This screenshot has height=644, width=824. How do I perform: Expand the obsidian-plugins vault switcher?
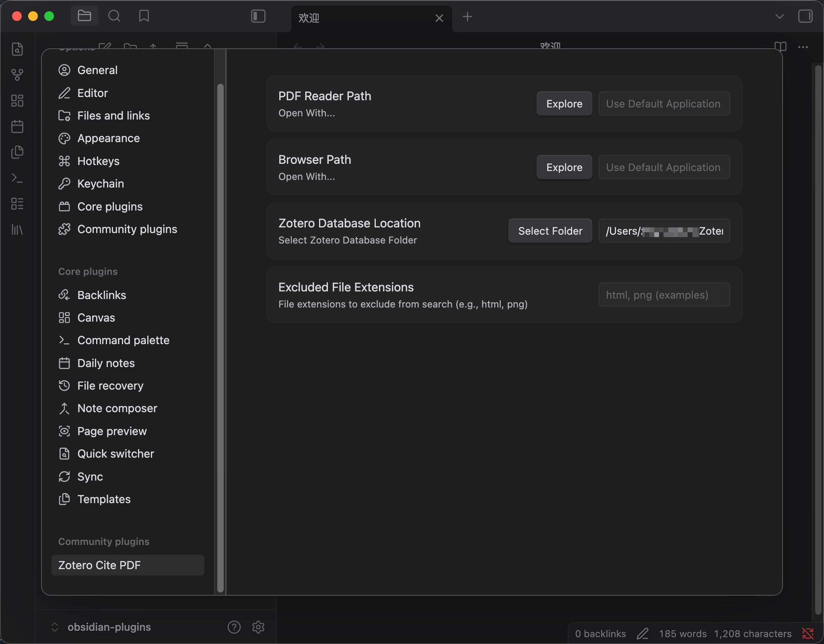coord(101,627)
